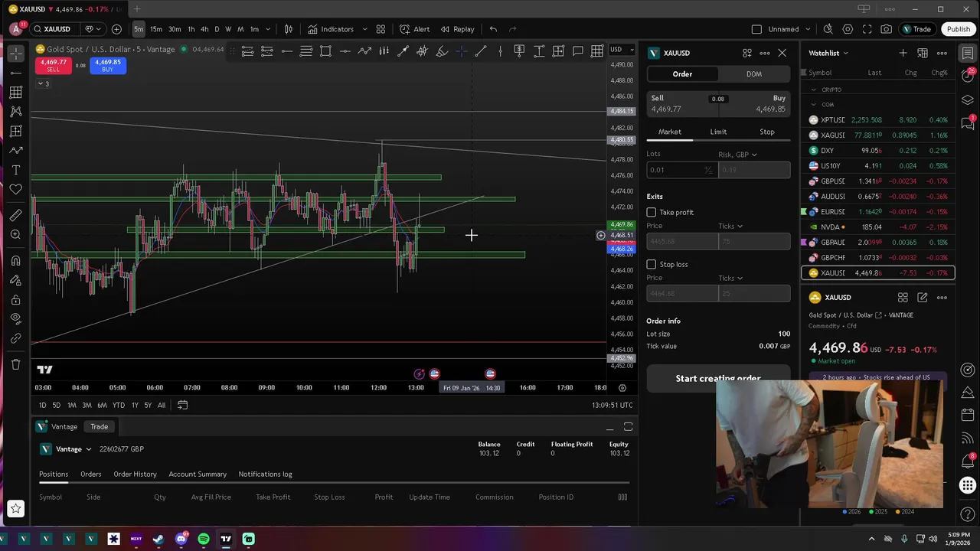Open the chart type candles icon
This screenshot has height=551, width=980.
coord(289,29)
